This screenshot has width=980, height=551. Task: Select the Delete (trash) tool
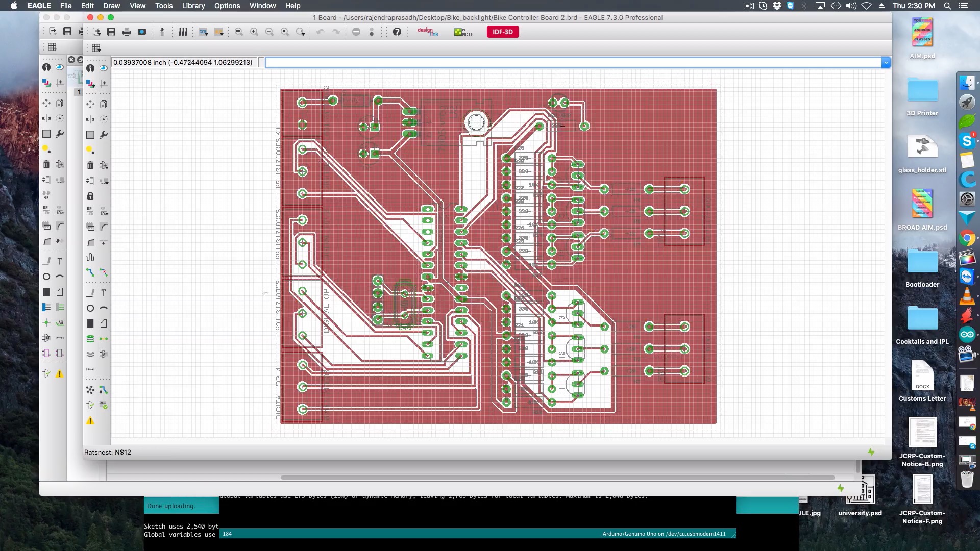point(90,164)
